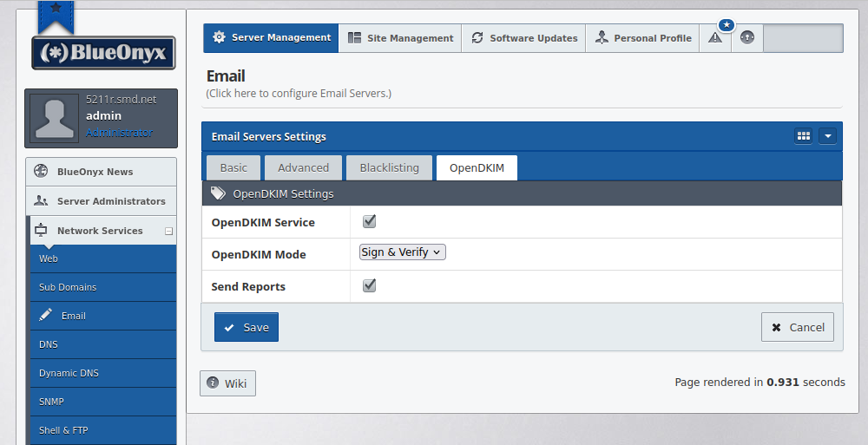The width and height of the screenshot is (868, 445).
Task: Toggle the OpenDKIM Service checkbox
Action: pos(369,221)
